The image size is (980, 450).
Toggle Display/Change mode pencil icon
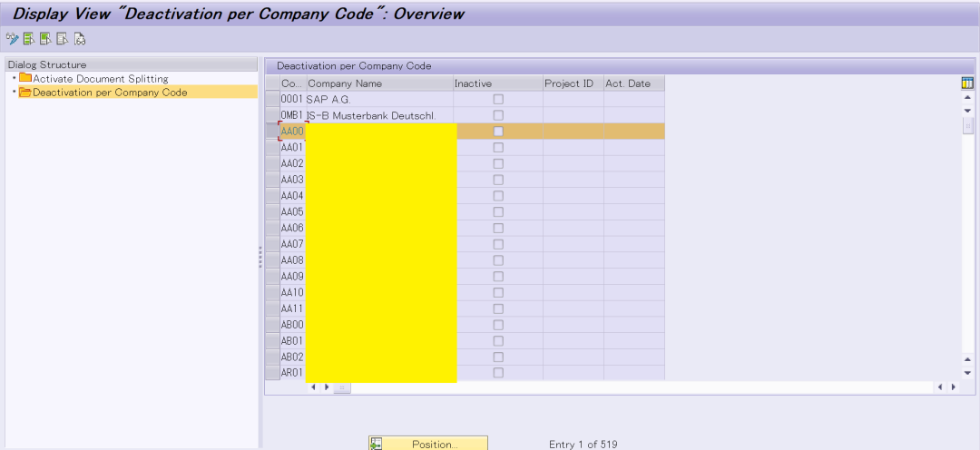12,39
